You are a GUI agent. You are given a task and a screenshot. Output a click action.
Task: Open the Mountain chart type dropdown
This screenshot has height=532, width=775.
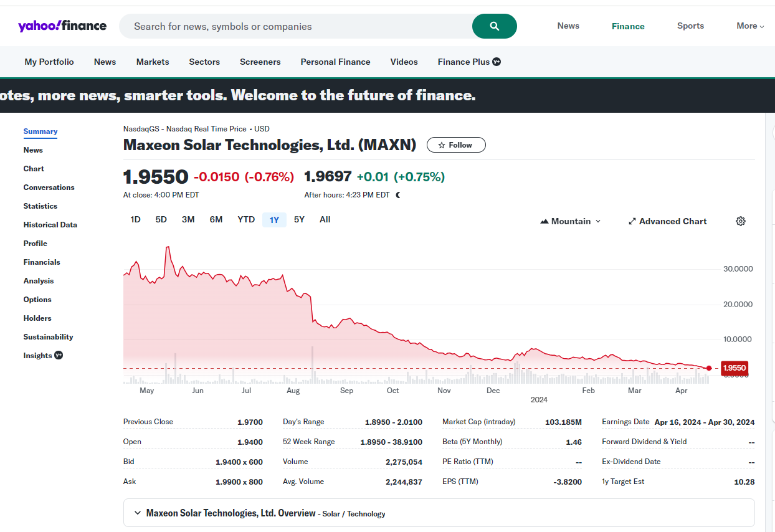571,221
